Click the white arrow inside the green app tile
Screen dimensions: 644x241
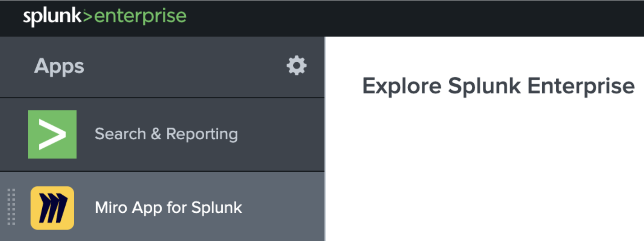52,134
